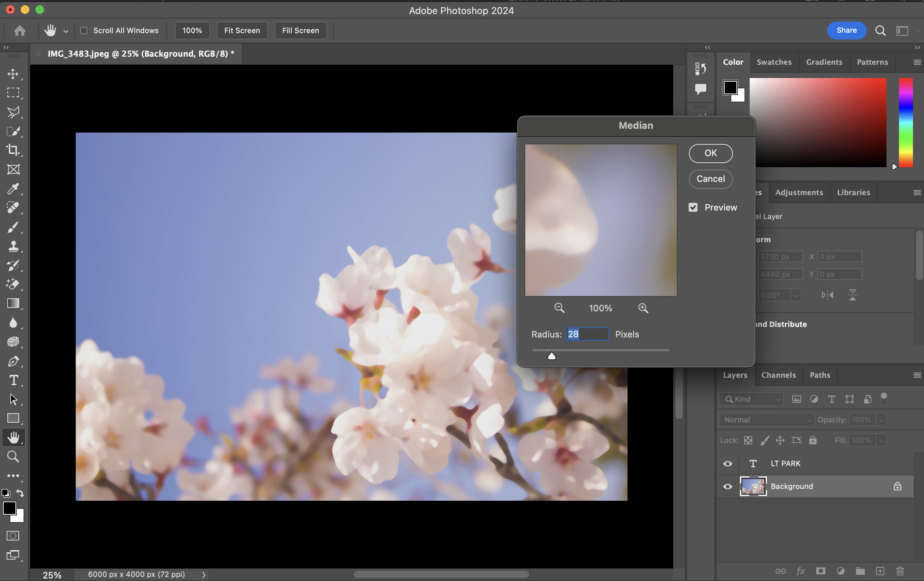Enable Scroll All Windows checkbox
This screenshot has width=924, height=581.
click(83, 30)
